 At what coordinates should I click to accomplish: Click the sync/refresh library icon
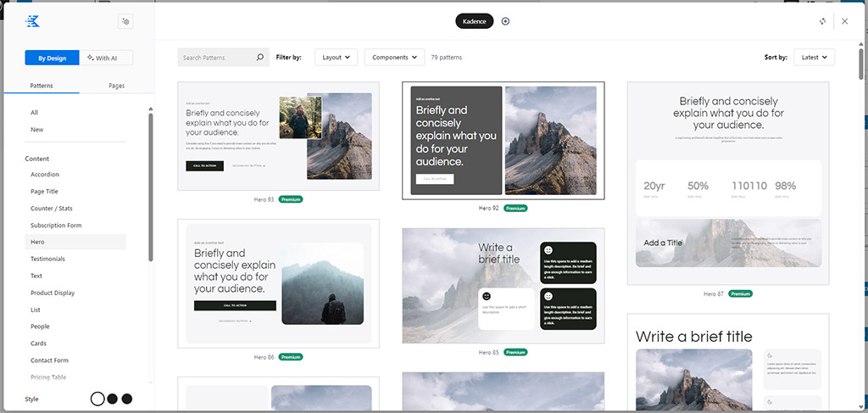(x=822, y=21)
